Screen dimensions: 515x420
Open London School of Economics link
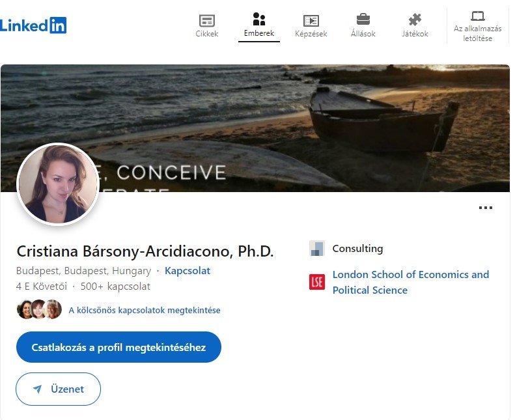(411, 282)
